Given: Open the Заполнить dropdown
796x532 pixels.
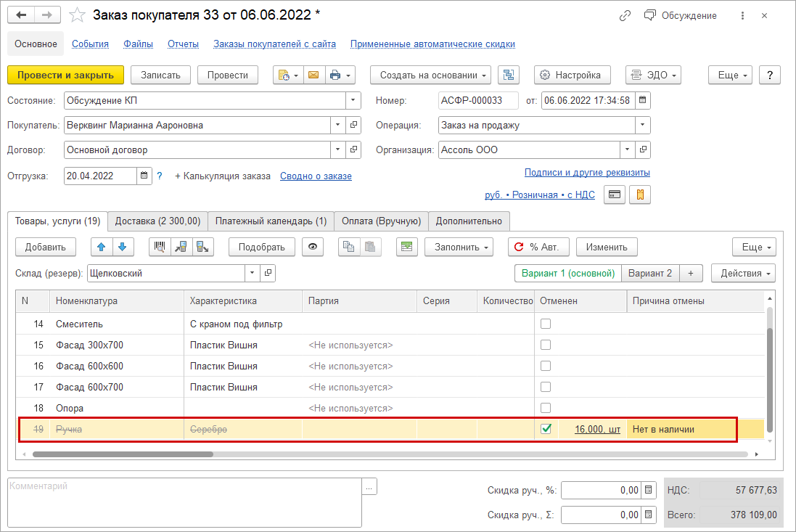Looking at the screenshot, I should click(459, 247).
